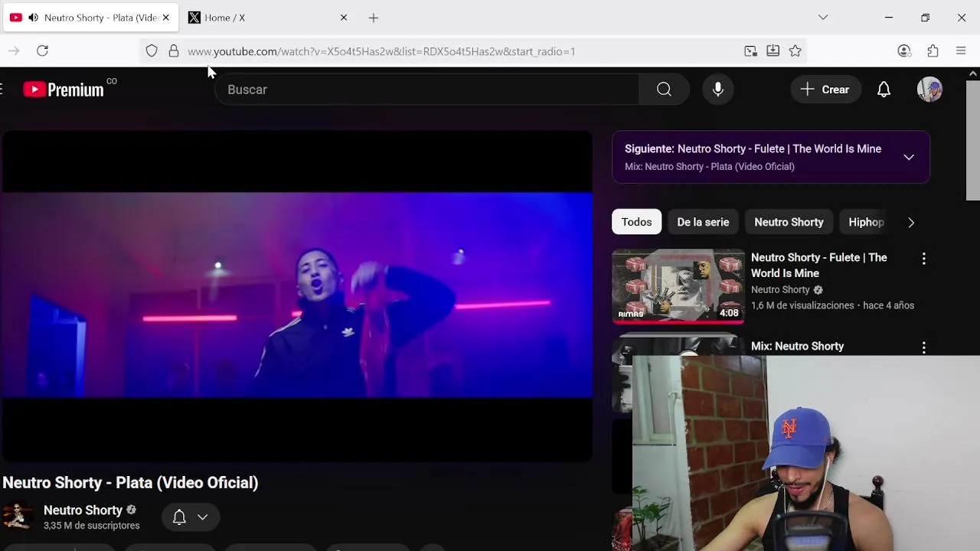Click the page vertical scrollbar
This screenshot has width=980, height=551.
(973, 139)
